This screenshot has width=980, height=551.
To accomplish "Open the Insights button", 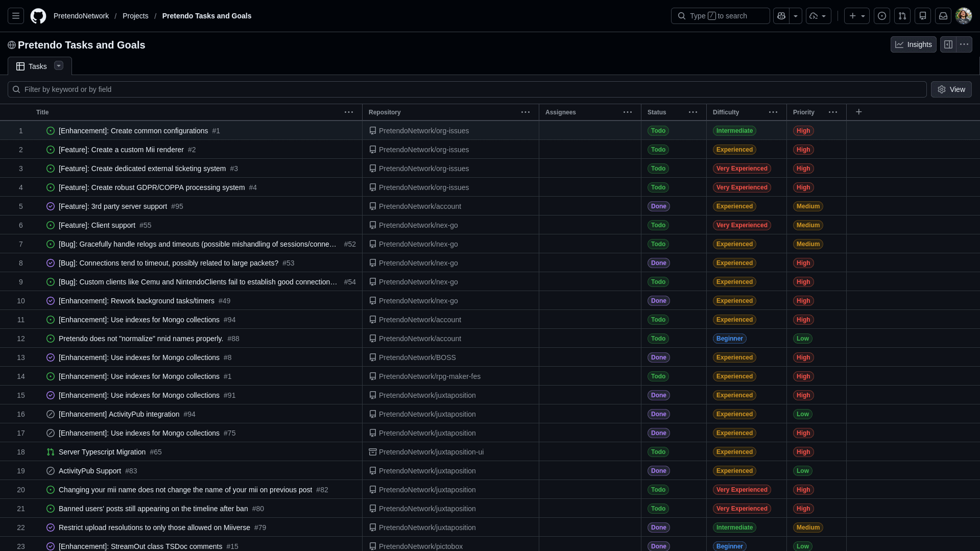I will coord(914,44).
